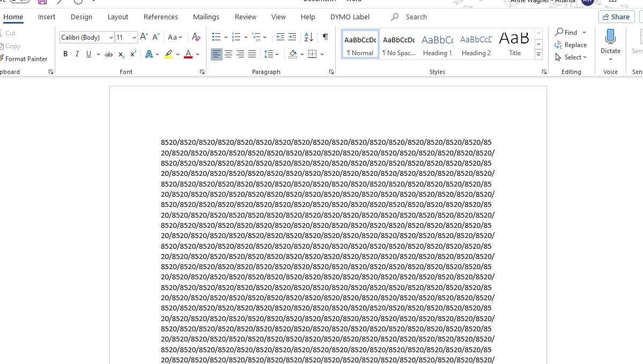Open the Insert tab
This screenshot has width=643, height=364.
(46, 17)
